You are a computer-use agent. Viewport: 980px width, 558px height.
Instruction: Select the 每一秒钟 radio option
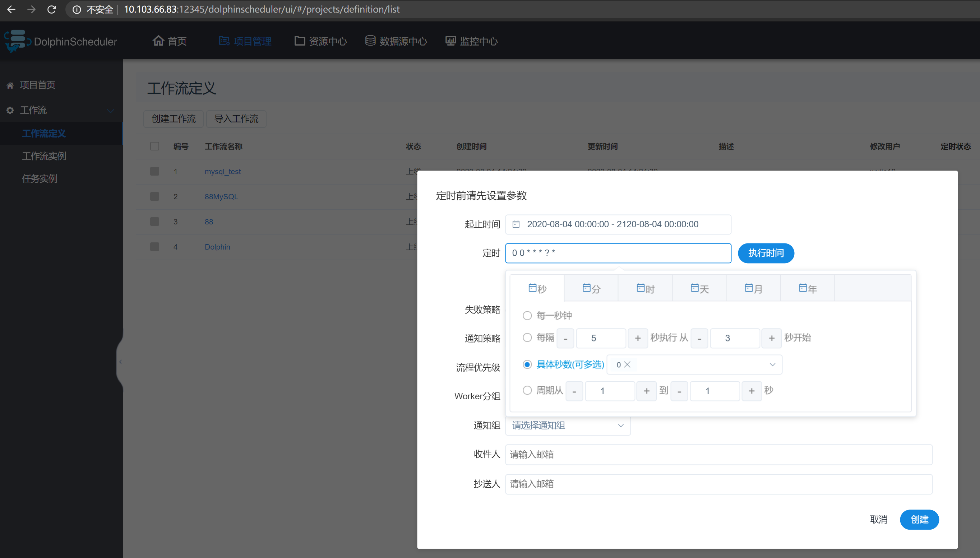tap(527, 315)
